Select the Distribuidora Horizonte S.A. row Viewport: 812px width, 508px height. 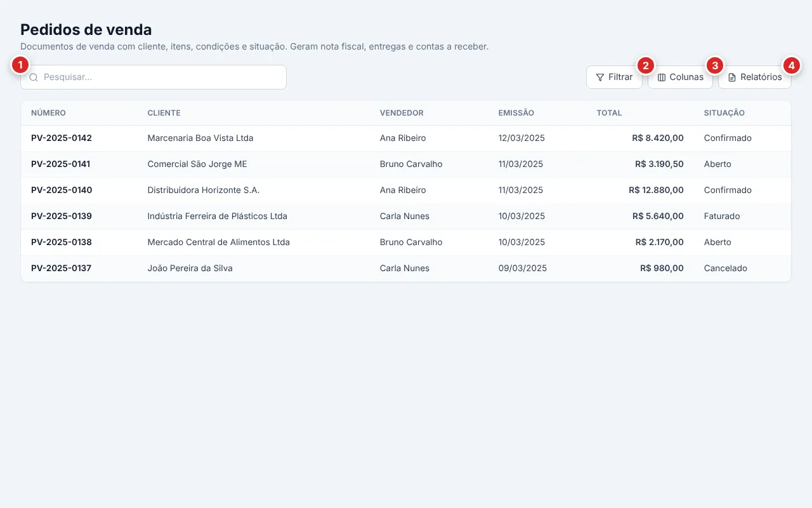(x=406, y=190)
